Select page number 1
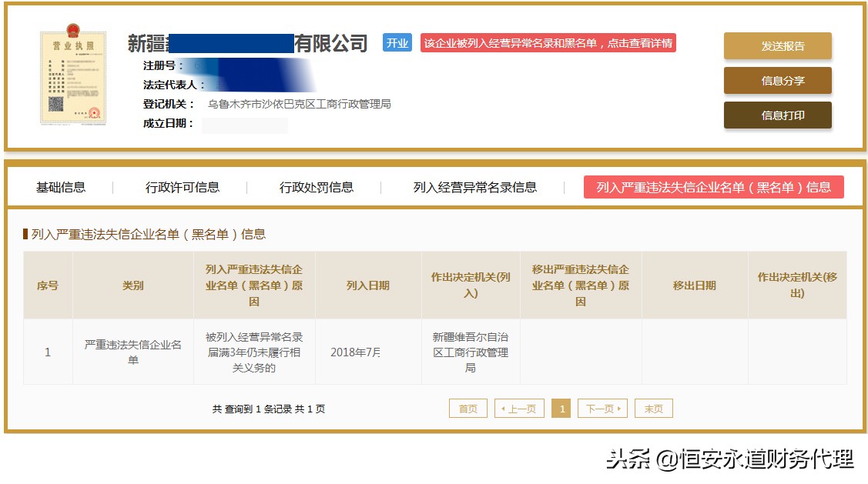The image size is (868, 484). tap(561, 408)
